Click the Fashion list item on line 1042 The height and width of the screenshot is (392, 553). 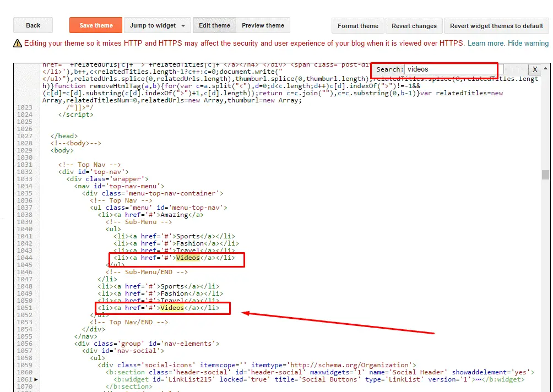pyautogui.click(x=176, y=243)
